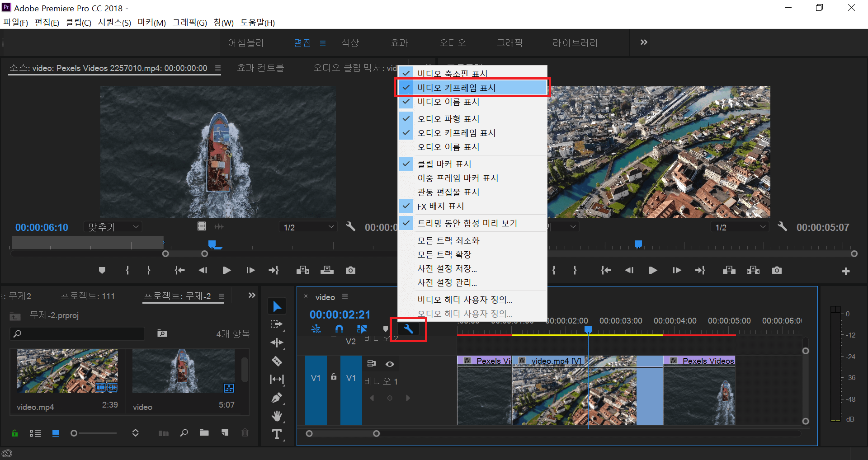The width and height of the screenshot is (868, 460).
Task: Select the Hand tool
Action: (277, 416)
